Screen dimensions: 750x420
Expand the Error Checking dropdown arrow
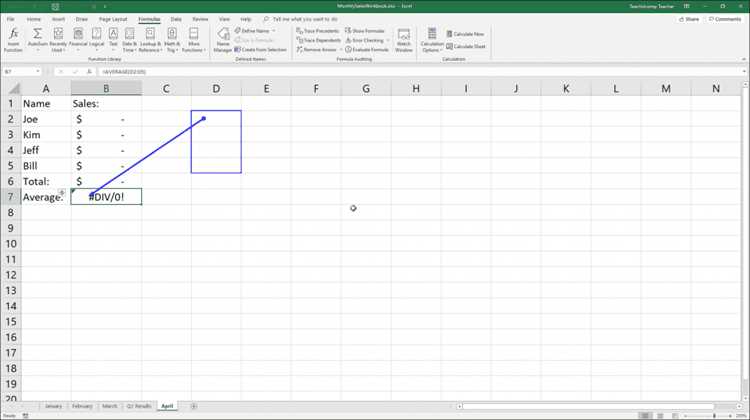coord(387,40)
